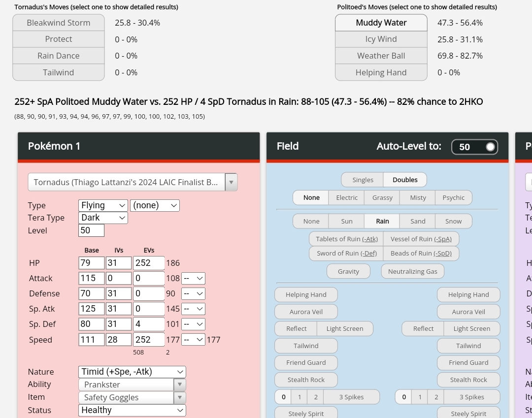Open the Speed stat boost dropdown
532x418 pixels.
click(x=194, y=340)
